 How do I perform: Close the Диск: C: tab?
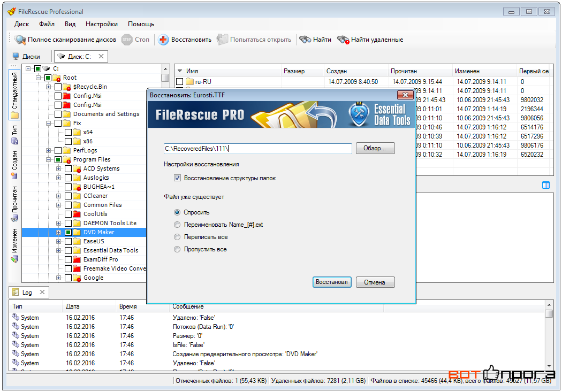tap(101, 56)
